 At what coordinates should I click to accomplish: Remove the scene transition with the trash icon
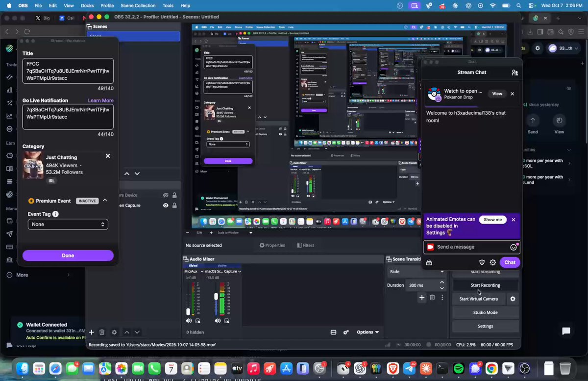pos(432,297)
